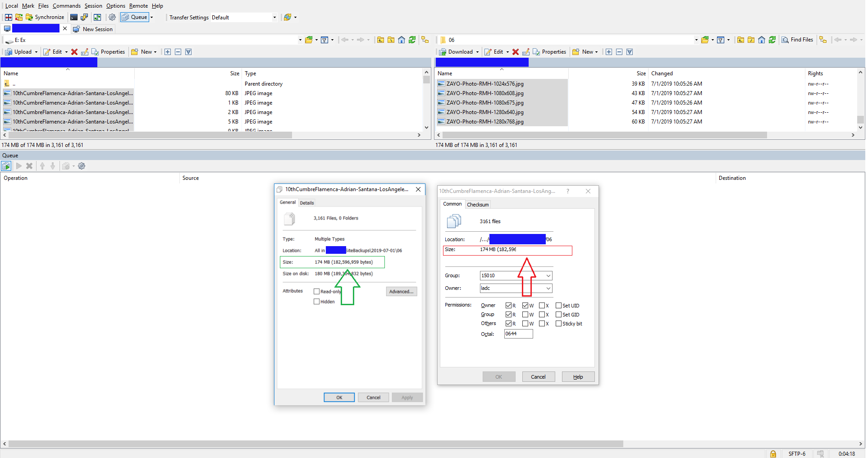Open the Commands menu

click(66, 6)
